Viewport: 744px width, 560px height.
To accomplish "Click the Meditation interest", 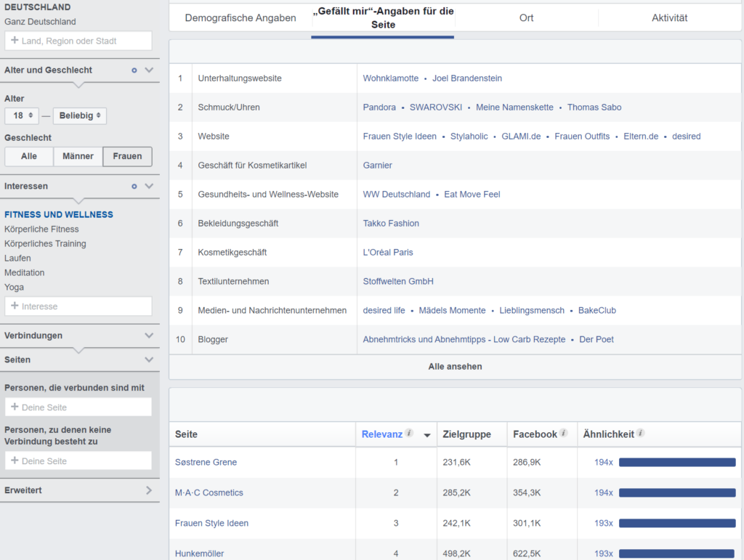I will coord(24,273).
